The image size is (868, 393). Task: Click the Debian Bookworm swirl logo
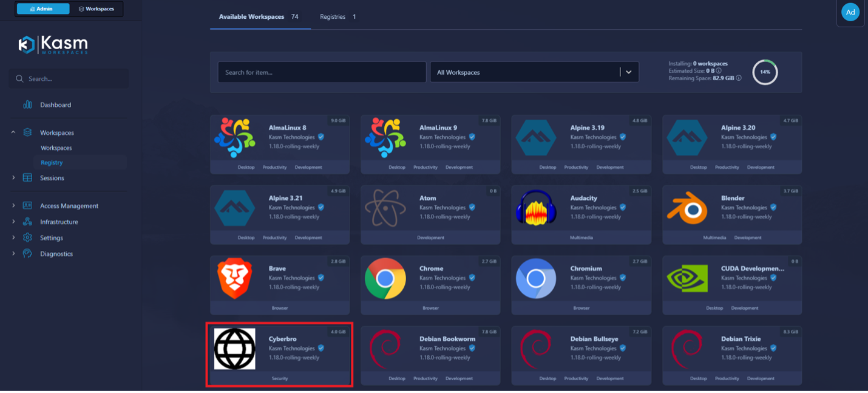coord(385,349)
